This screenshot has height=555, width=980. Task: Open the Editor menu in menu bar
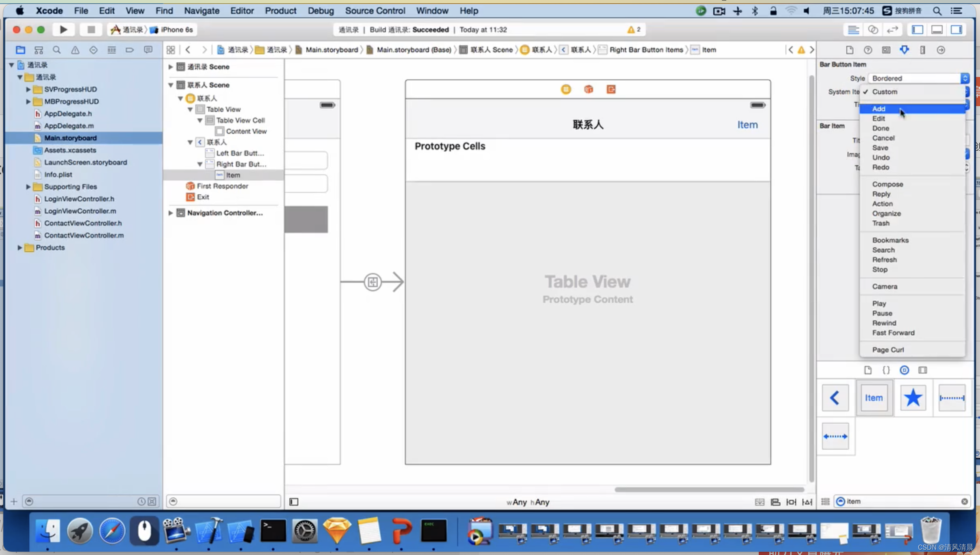coord(242,11)
